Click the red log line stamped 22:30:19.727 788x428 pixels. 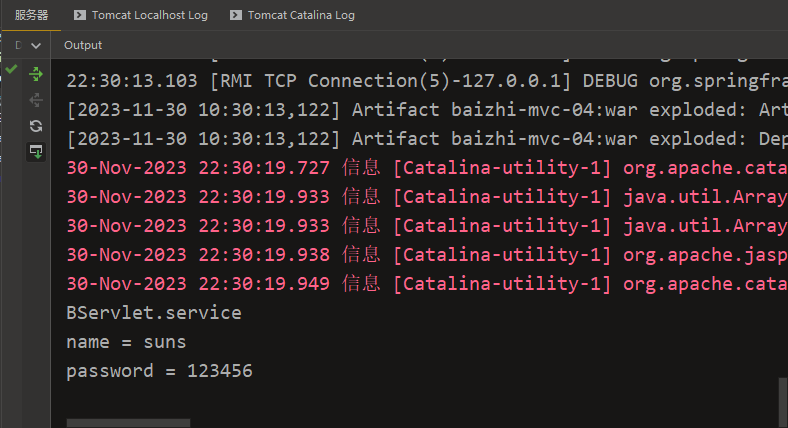coord(427,168)
